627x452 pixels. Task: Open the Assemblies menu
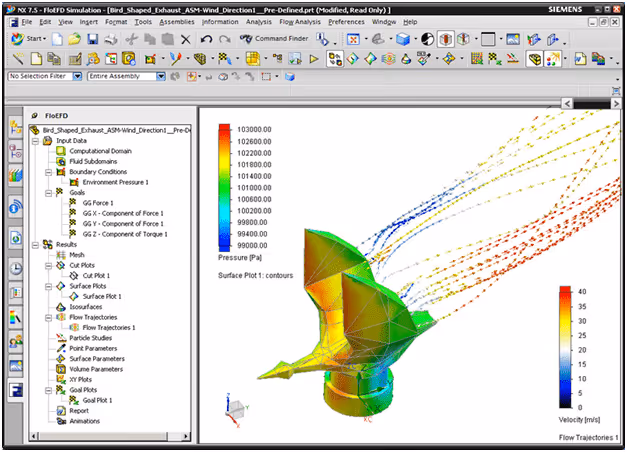point(177,22)
